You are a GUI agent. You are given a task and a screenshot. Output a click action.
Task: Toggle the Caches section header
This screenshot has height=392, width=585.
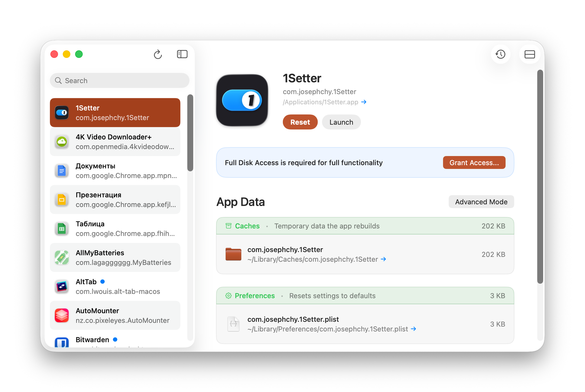pyautogui.click(x=247, y=226)
